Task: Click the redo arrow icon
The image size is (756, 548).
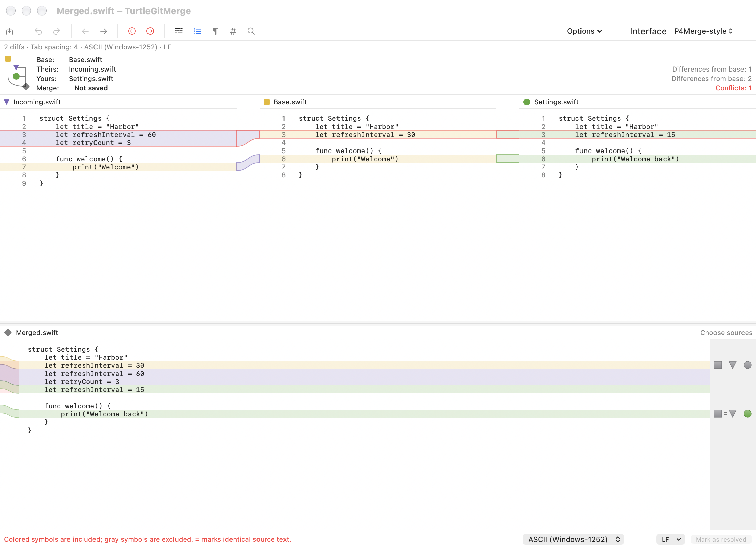Action: point(57,31)
